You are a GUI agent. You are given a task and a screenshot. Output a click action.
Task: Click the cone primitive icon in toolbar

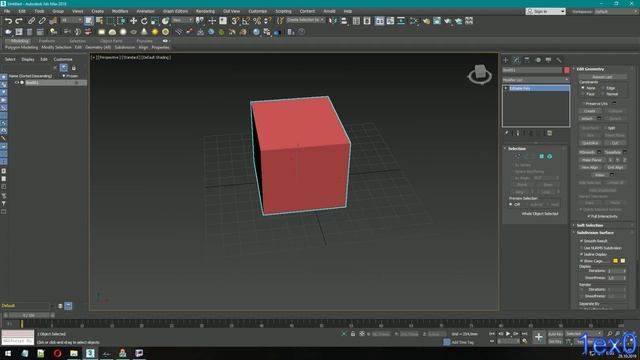coord(144,32)
